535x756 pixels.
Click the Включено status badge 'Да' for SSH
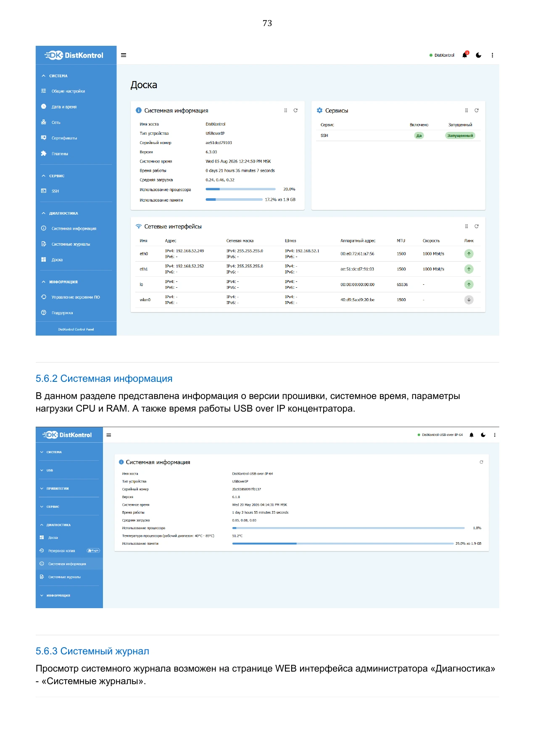(x=419, y=136)
